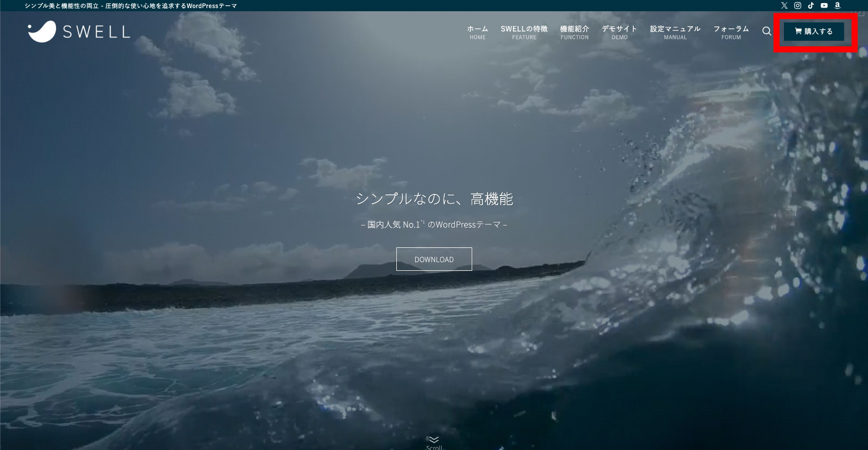
Task: Visit the YouTube channel icon
Action: click(x=824, y=6)
